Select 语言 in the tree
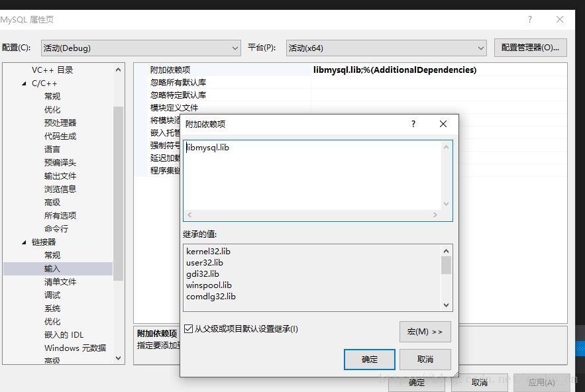This screenshot has width=585, height=392. pyautogui.click(x=52, y=149)
